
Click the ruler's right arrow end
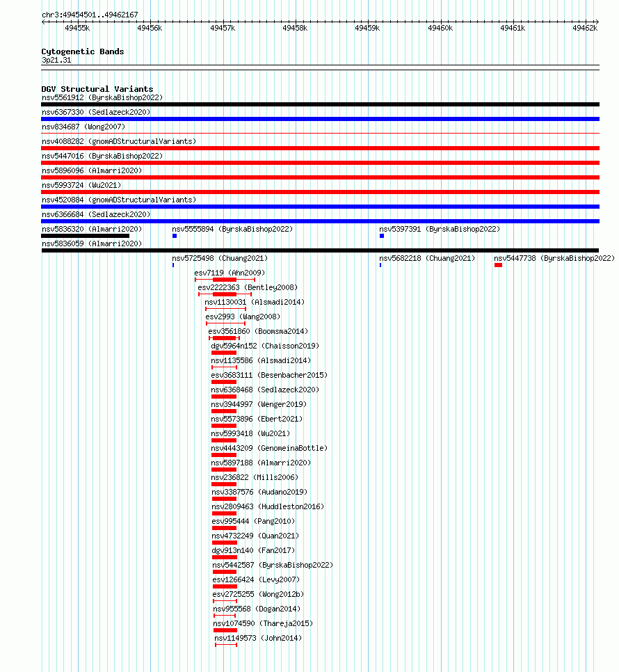point(597,22)
